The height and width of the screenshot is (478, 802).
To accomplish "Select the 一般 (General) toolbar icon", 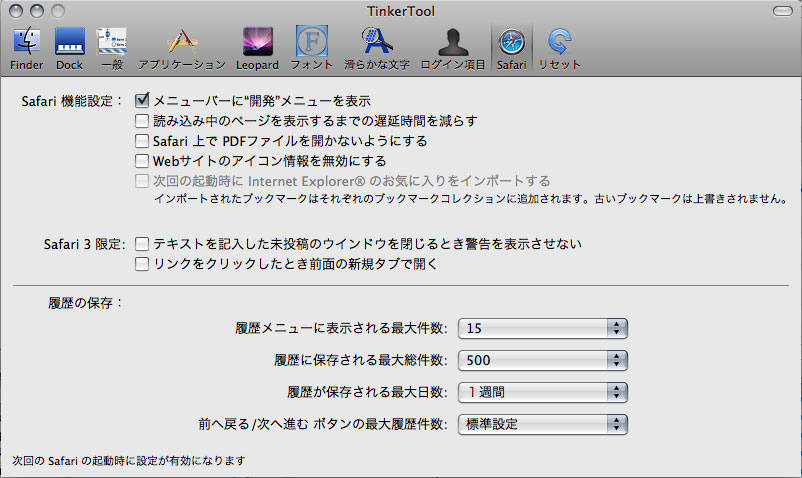I will [x=112, y=41].
